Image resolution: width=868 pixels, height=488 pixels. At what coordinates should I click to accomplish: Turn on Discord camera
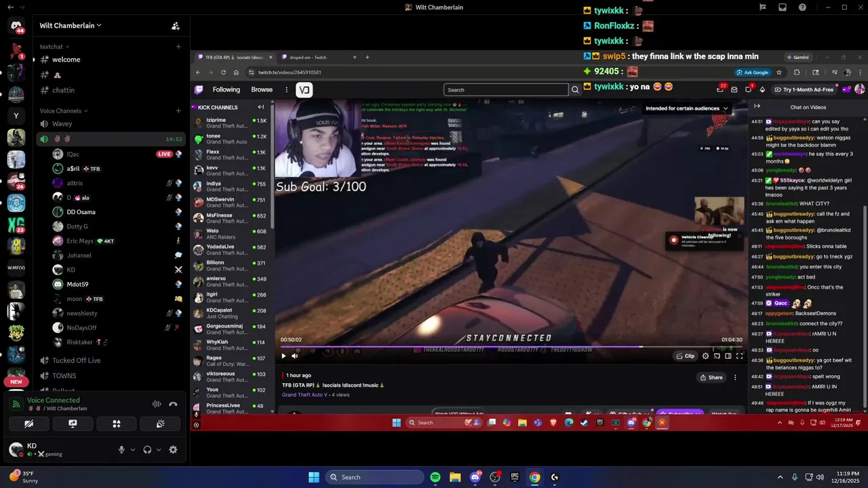click(x=28, y=424)
